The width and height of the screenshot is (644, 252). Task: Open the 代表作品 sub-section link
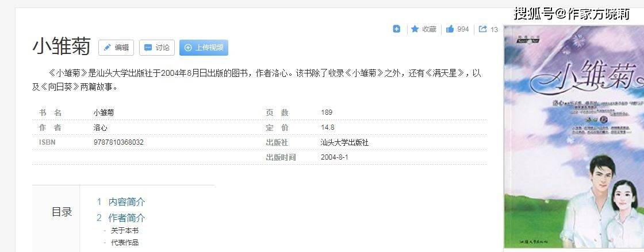tap(125, 243)
